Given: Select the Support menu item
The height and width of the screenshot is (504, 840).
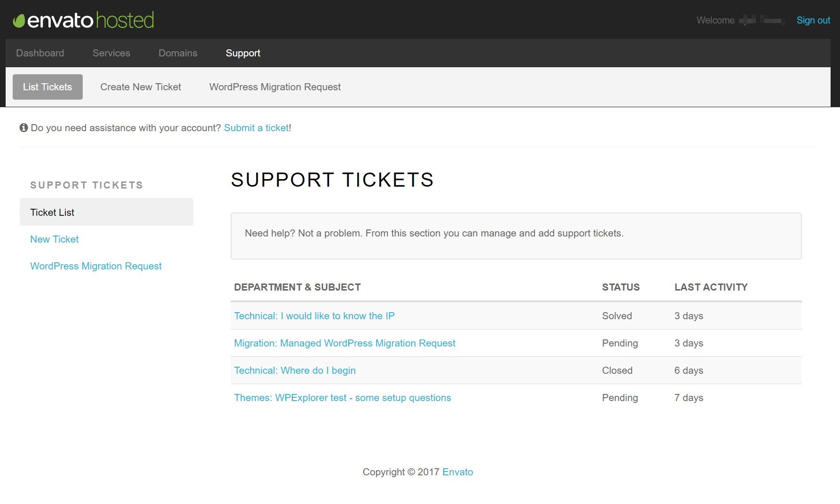Looking at the screenshot, I should point(243,53).
